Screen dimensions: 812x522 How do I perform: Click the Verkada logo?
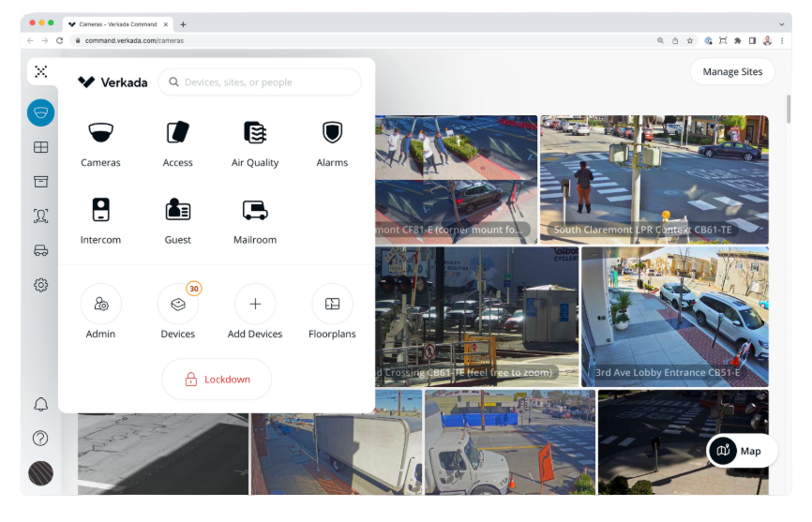point(113,82)
